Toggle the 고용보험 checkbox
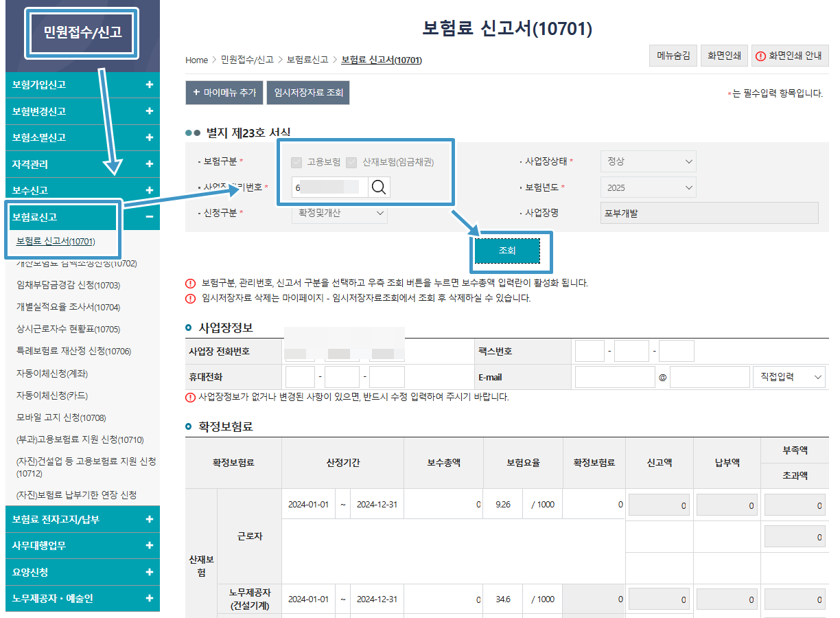Viewport: 840px width, 618px height. pos(296,162)
